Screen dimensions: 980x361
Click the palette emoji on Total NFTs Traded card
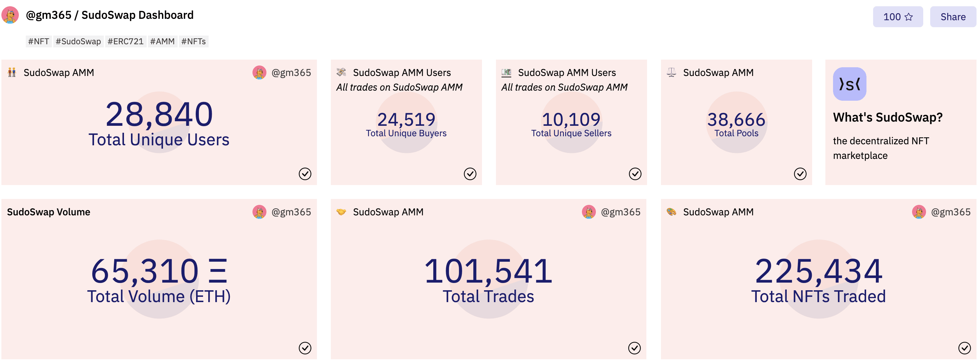point(671,212)
